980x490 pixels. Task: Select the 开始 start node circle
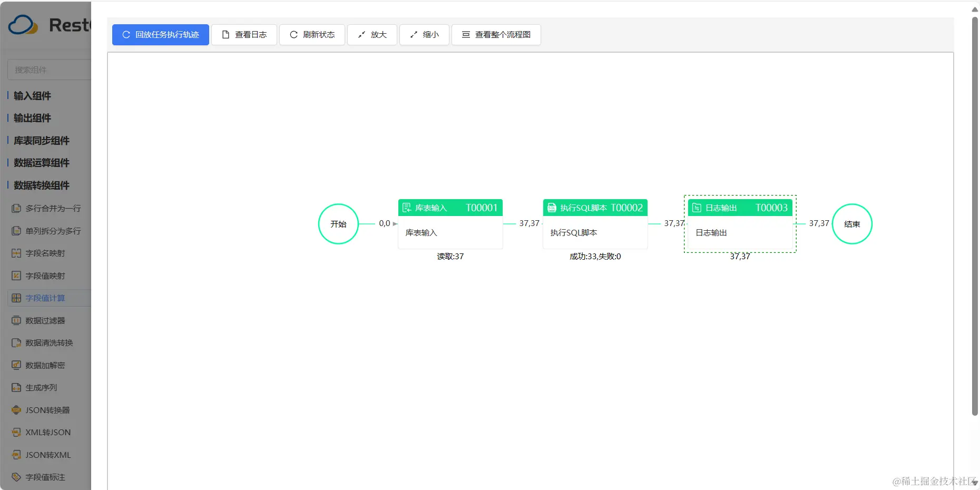[x=338, y=224]
